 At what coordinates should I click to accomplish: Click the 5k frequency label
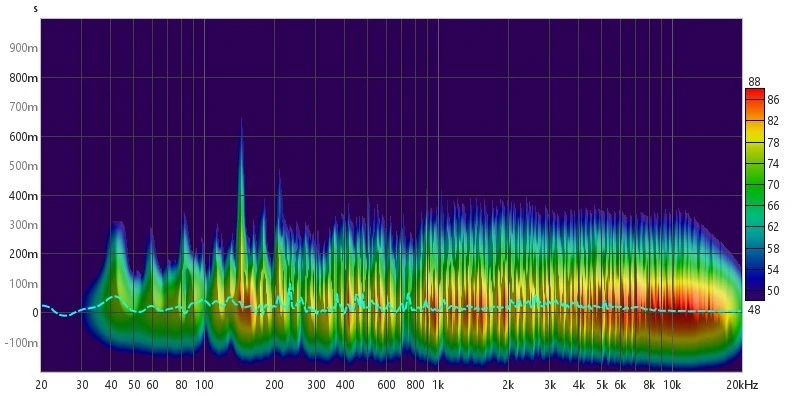[x=602, y=384]
